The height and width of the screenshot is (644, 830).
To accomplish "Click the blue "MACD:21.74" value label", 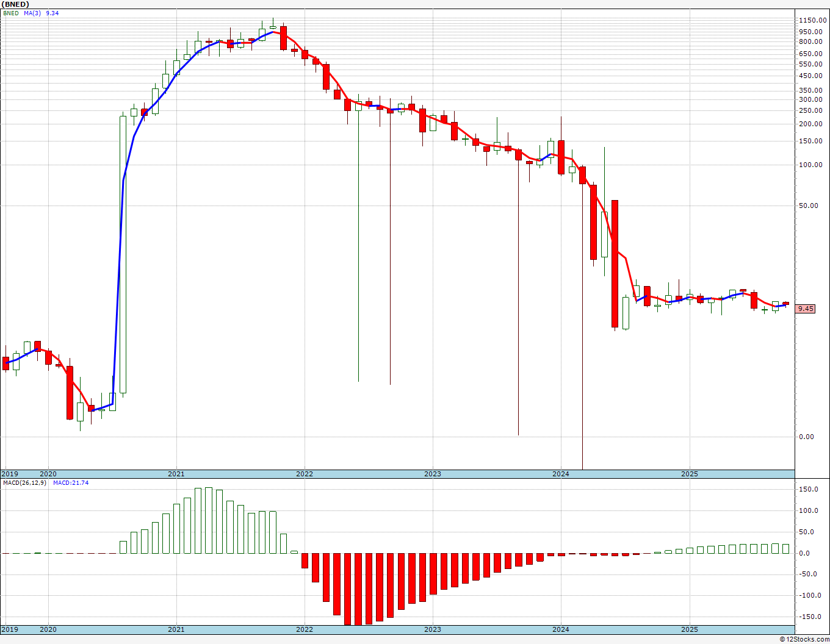I will coord(71,483).
